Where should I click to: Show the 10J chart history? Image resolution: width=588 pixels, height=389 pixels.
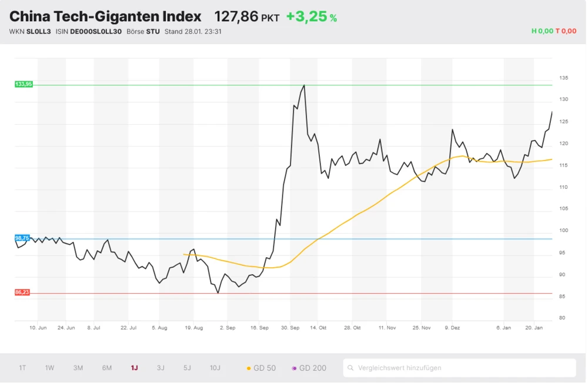click(x=215, y=367)
